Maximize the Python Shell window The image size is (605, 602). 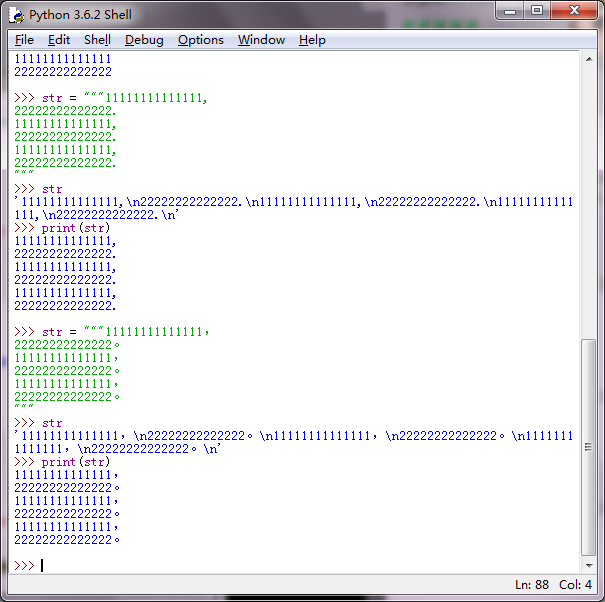(x=537, y=12)
